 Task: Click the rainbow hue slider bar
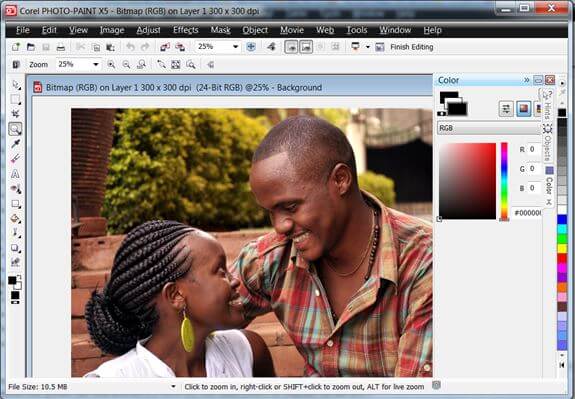click(x=505, y=181)
